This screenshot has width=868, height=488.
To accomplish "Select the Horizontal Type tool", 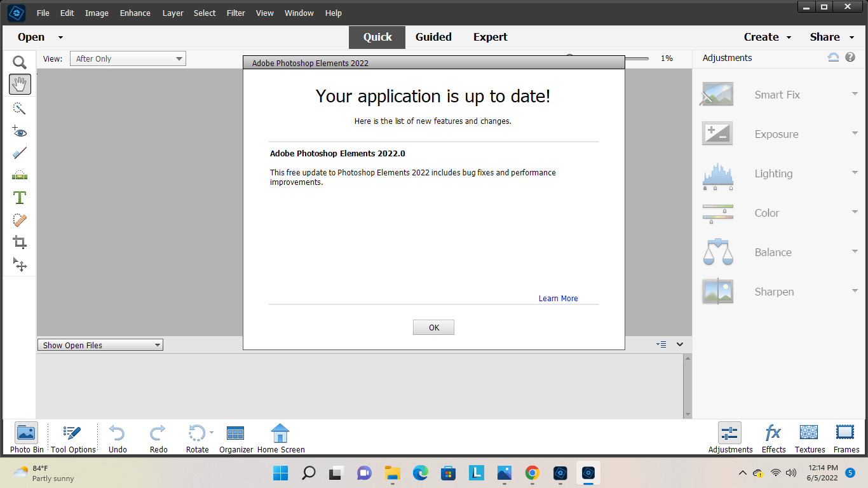I will click(x=20, y=198).
